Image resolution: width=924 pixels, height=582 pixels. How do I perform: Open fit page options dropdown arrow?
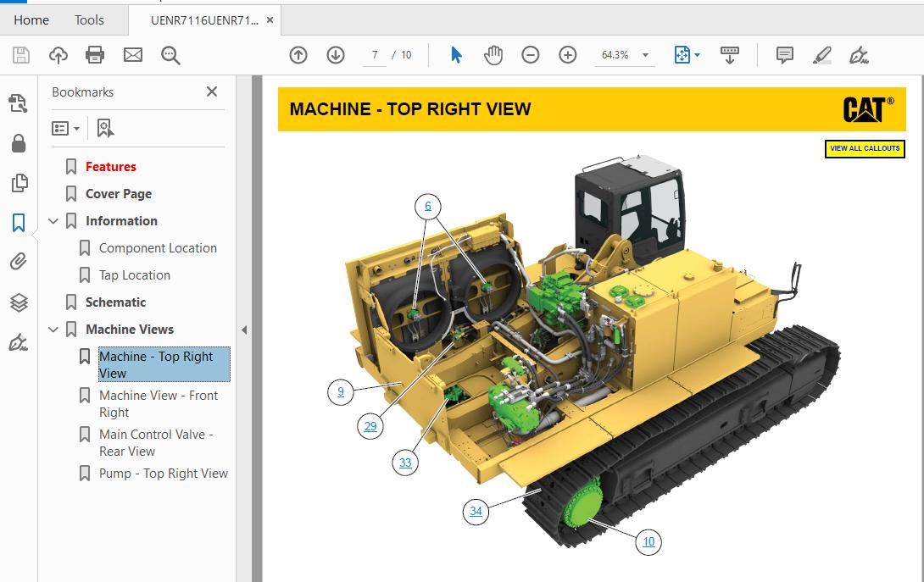698,55
